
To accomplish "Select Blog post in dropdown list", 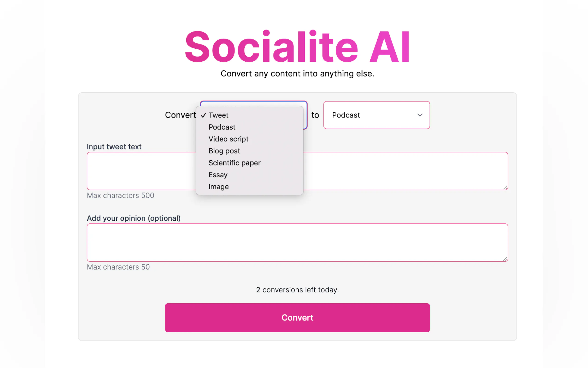I will [x=224, y=151].
